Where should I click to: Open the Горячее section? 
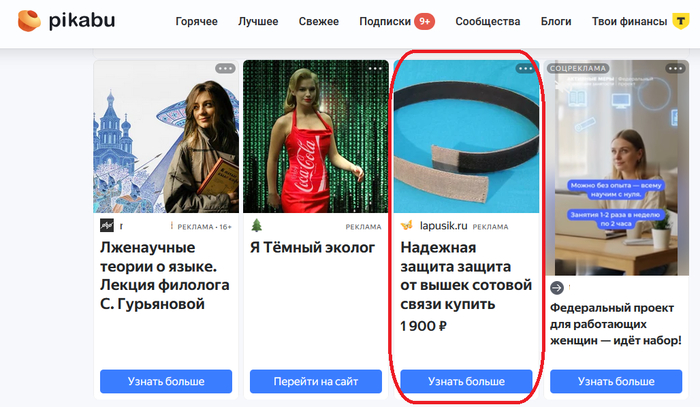tap(196, 21)
